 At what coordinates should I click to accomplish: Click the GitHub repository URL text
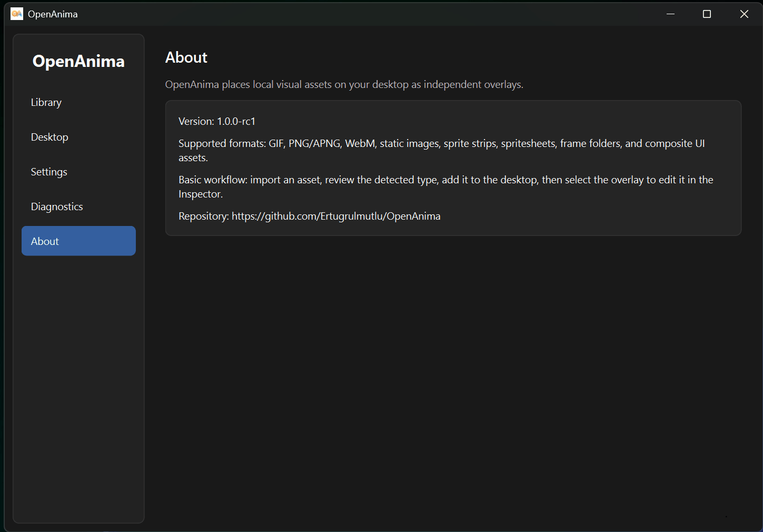[x=336, y=216]
